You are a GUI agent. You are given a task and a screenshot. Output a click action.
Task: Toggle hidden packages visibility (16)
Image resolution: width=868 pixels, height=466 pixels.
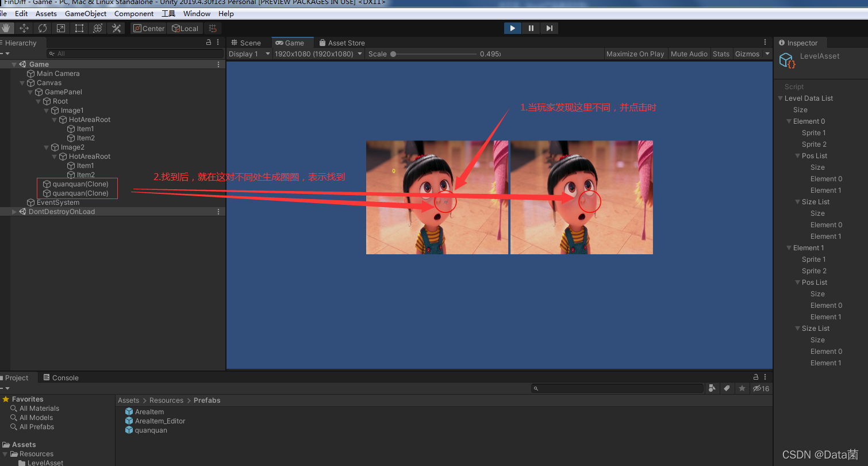tap(761, 388)
